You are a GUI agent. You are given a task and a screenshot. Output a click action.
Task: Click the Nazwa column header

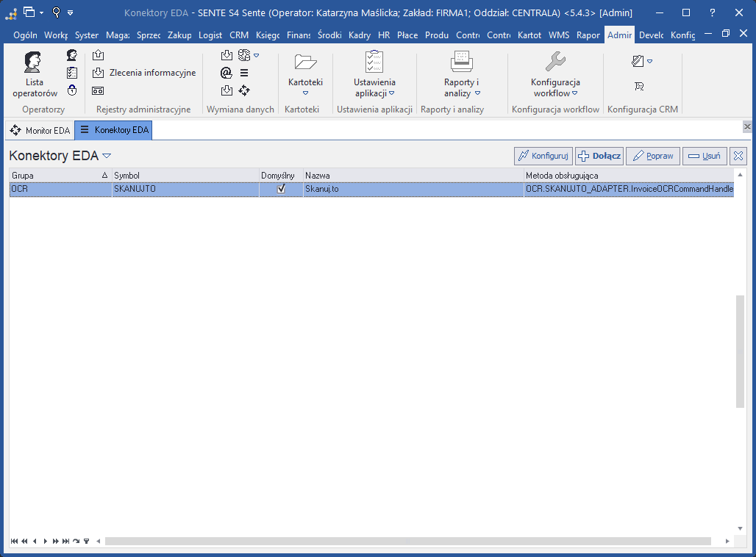point(414,176)
